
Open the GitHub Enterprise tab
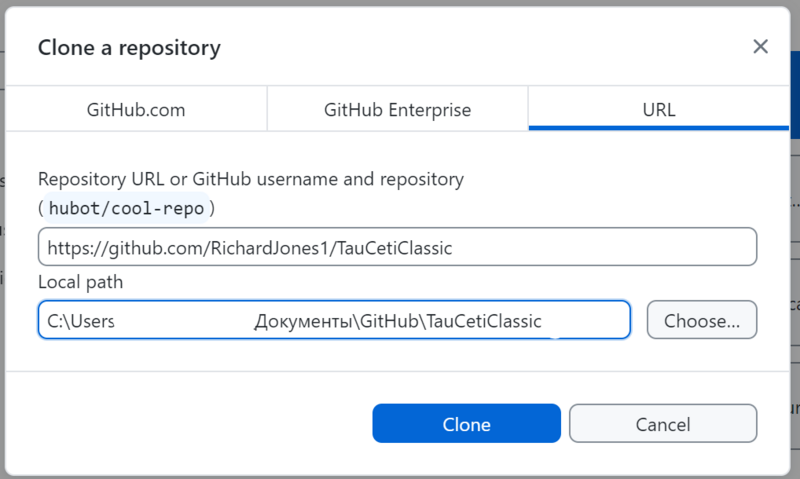coord(397,110)
